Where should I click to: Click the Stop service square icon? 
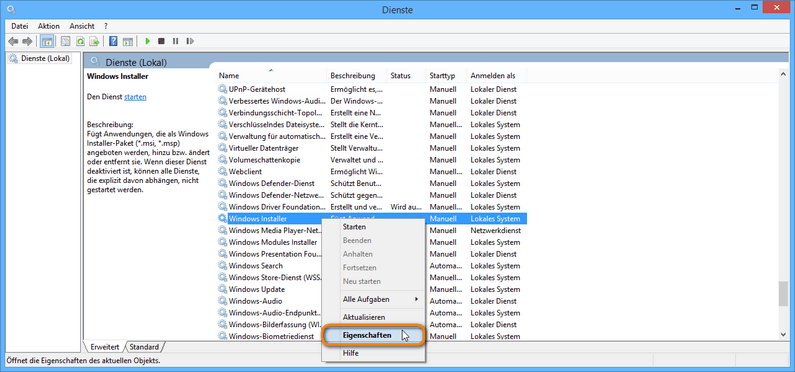[x=161, y=41]
